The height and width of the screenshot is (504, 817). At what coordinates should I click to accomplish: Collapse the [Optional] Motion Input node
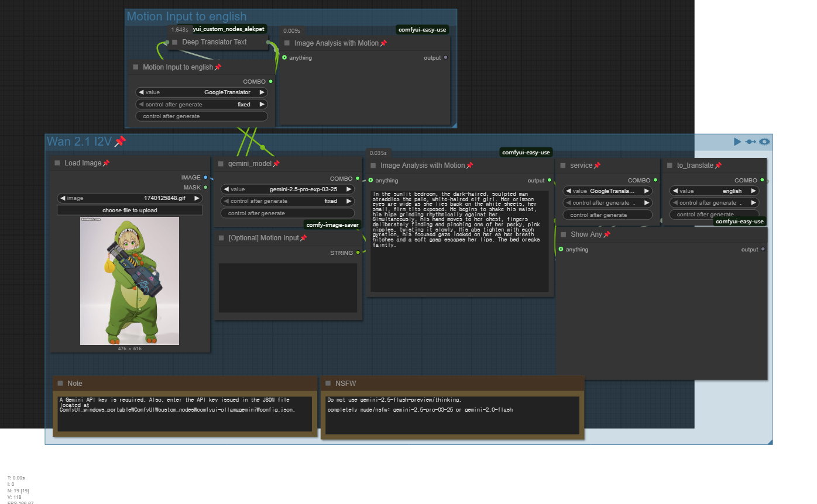click(221, 238)
